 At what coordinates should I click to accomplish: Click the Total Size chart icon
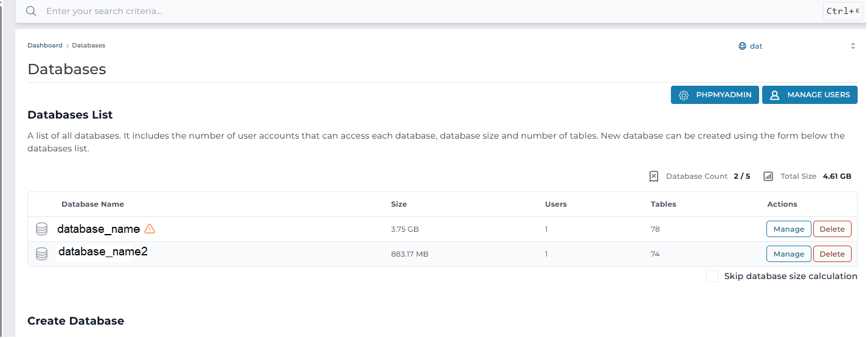(x=768, y=176)
